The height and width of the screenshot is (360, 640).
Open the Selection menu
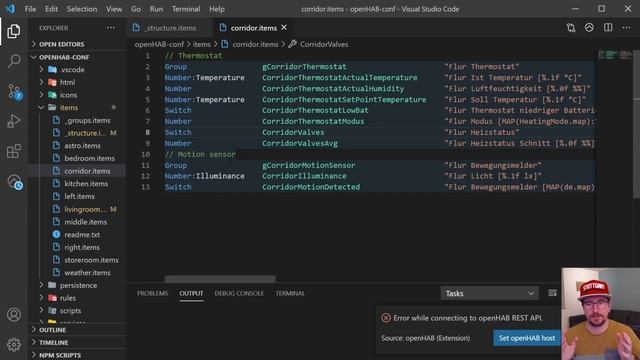pyautogui.click(x=82, y=9)
